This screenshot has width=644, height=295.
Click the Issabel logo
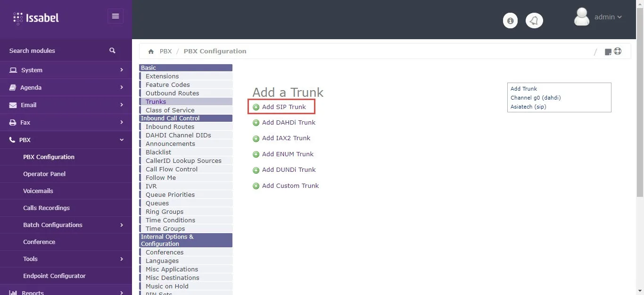coord(36,18)
